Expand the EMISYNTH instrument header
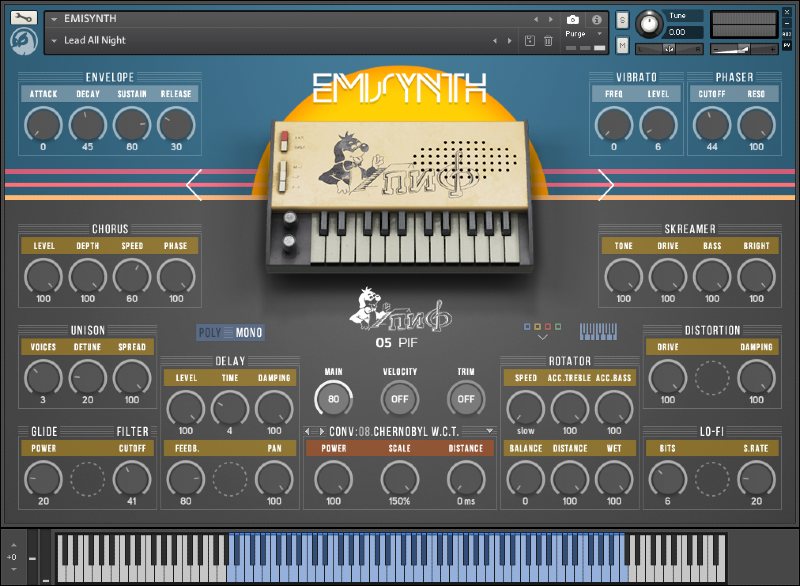 (55, 17)
